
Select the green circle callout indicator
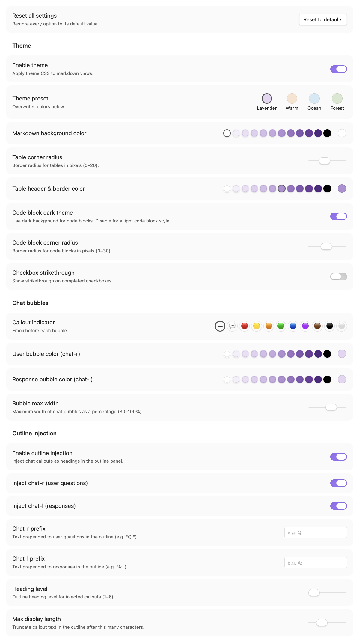click(x=281, y=326)
